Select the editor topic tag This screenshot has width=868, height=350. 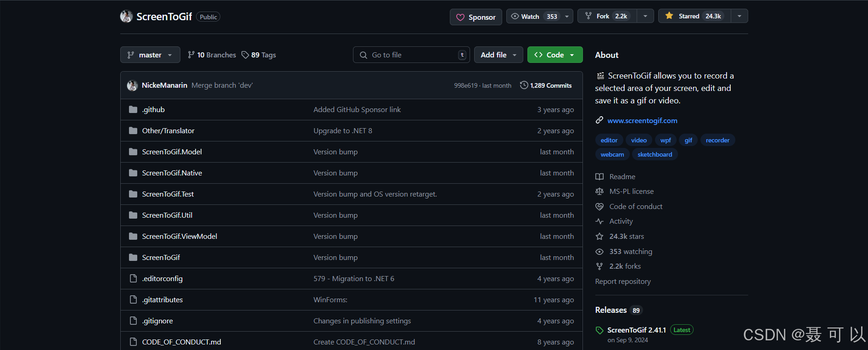click(x=609, y=140)
